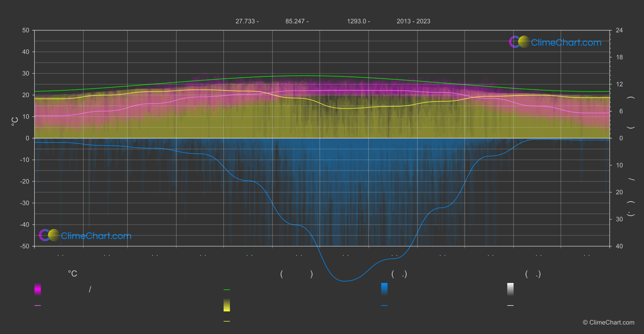
Task: Click the 2013 - 2023 date range in header
Action: pyautogui.click(x=413, y=21)
